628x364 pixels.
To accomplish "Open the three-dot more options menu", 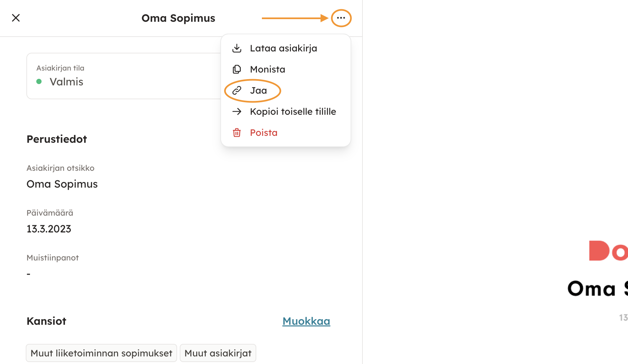I will pyautogui.click(x=341, y=18).
